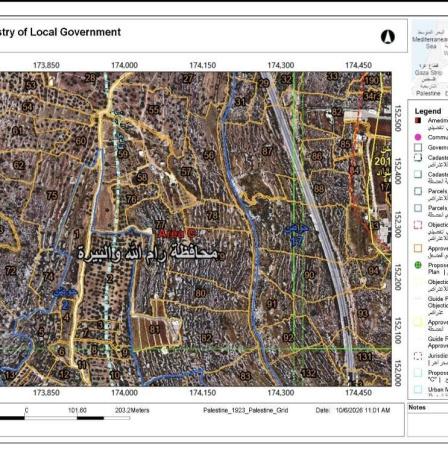Viewport: 448px width, 460px height.
Task: Click the Palestine_1923_Palestine_Grid projection label
Action: tap(246, 410)
